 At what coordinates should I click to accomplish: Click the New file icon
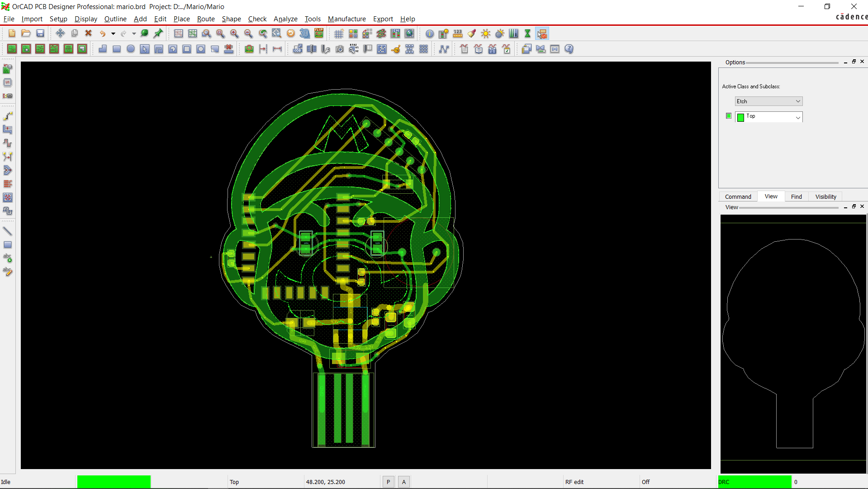(12, 34)
